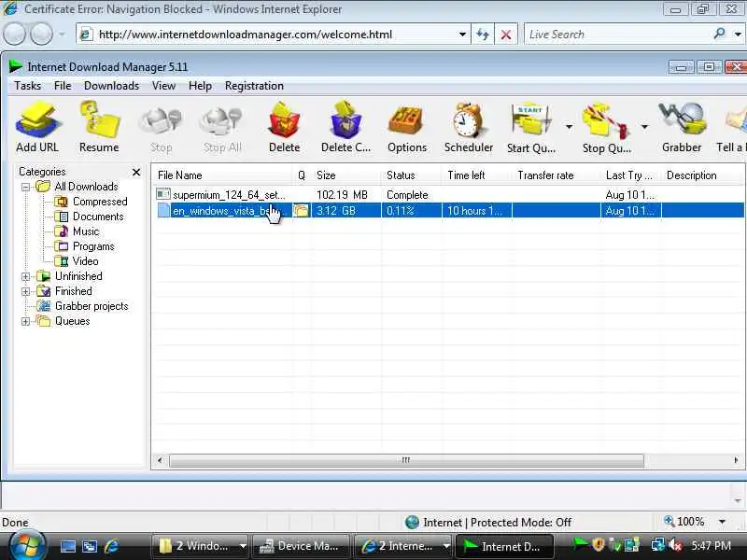
Task: Click the Live Search input field
Action: [617, 35]
